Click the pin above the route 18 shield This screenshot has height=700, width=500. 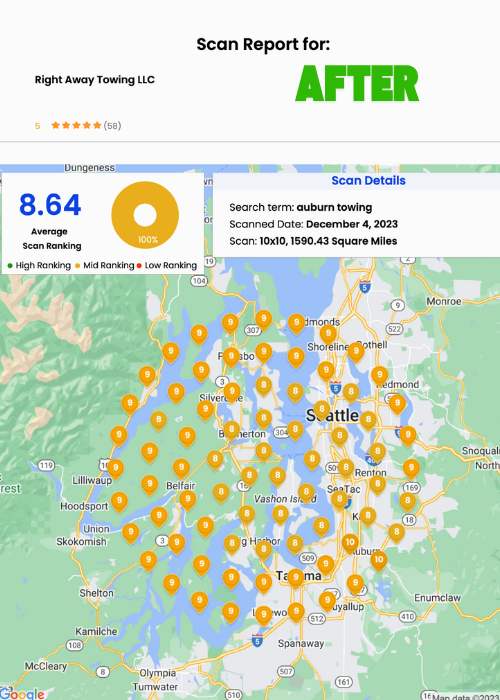click(407, 502)
